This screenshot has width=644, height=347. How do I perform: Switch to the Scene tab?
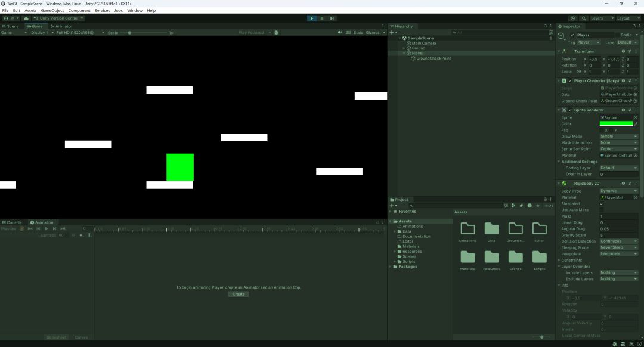(11, 26)
